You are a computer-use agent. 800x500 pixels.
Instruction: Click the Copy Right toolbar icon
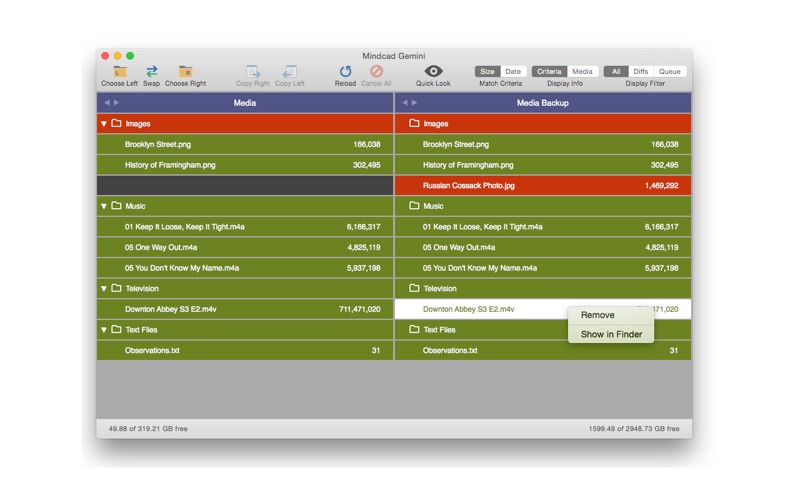(253, 71)
